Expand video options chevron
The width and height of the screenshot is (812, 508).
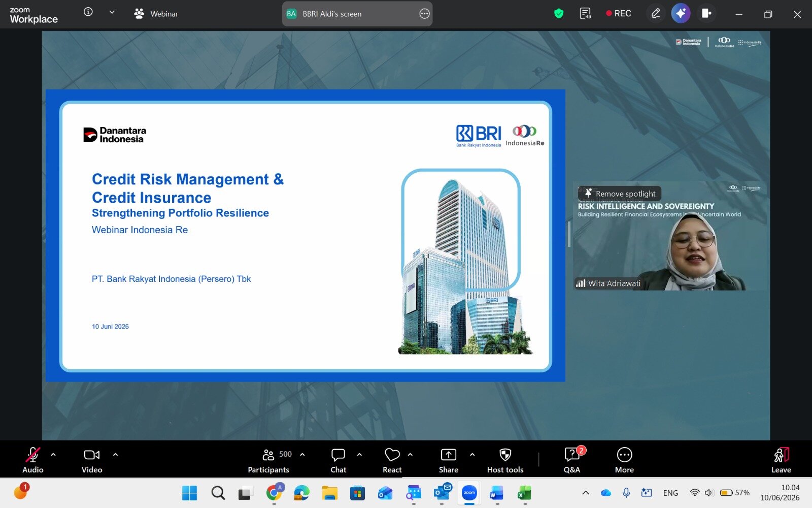point(115,455)
